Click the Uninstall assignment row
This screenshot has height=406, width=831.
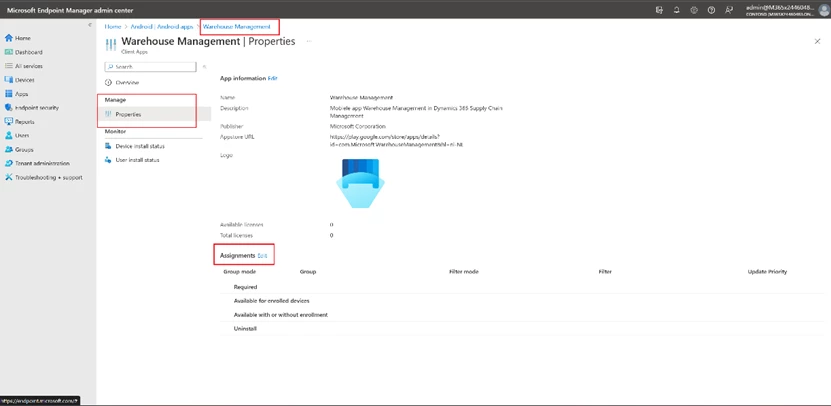coord(522,329)
